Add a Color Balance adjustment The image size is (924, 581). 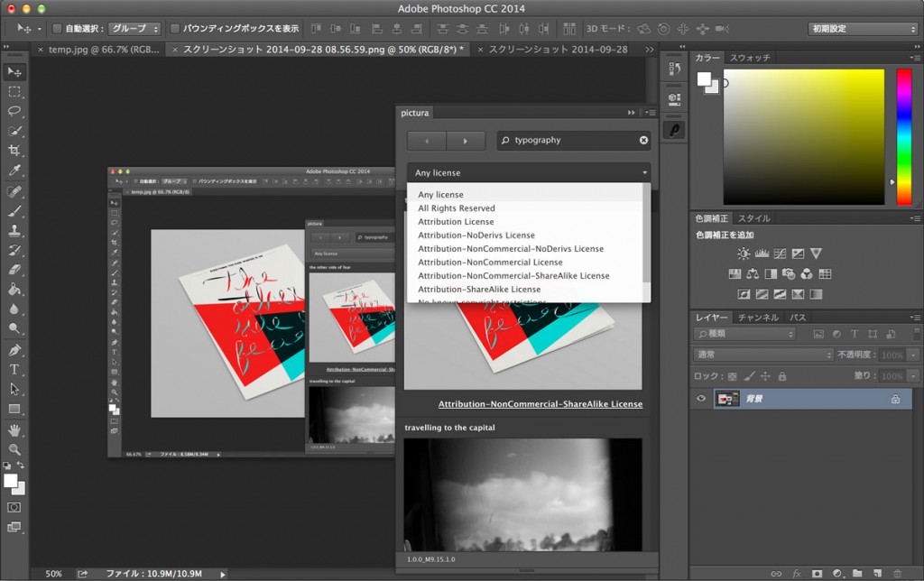click(x=753, y=274)
